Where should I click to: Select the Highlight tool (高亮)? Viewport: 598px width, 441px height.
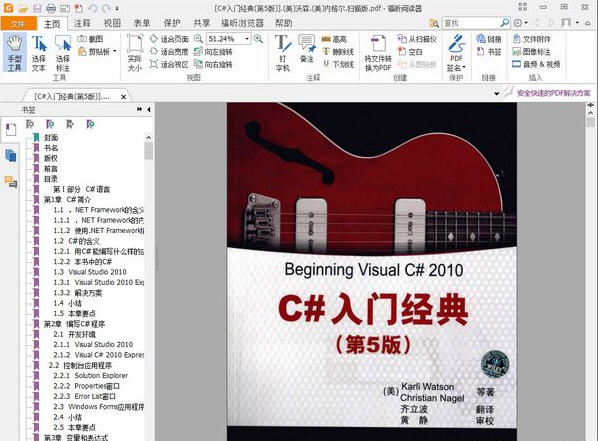334,39
